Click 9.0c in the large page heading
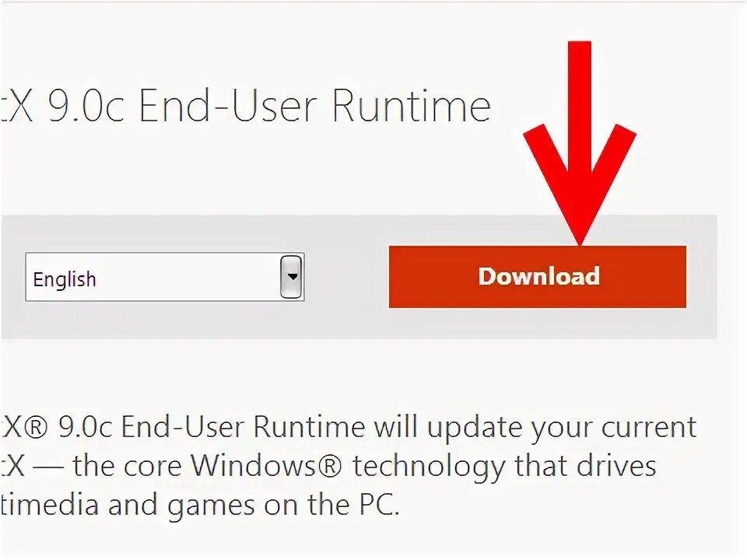This screenshot has width=747, height=560. [86, 106]
